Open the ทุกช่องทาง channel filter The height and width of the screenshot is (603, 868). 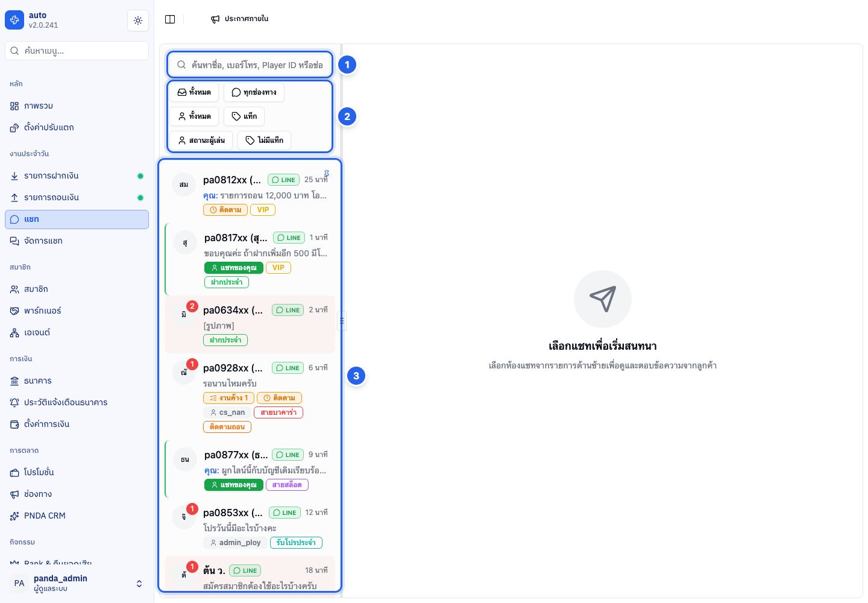[254, 92]
